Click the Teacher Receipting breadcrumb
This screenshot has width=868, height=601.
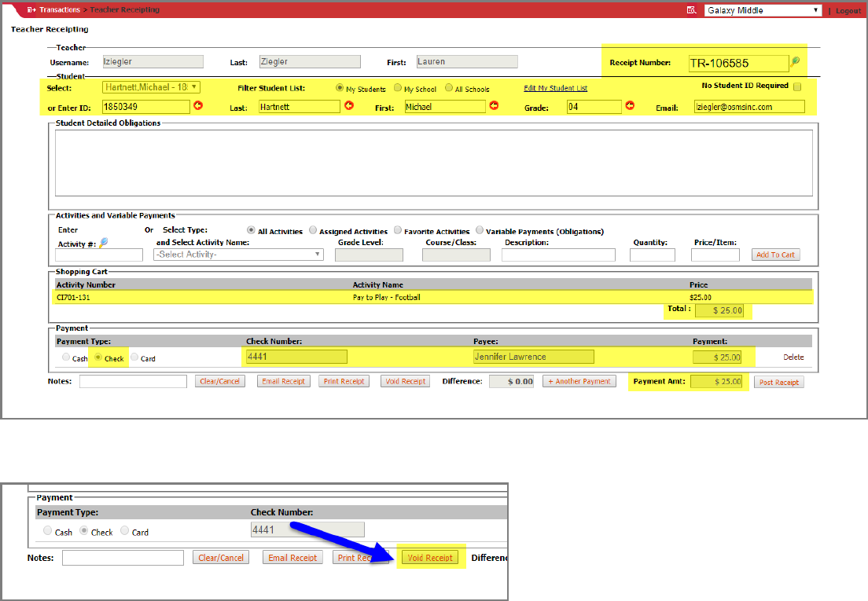pyautogui.click(x=124, y=10)
